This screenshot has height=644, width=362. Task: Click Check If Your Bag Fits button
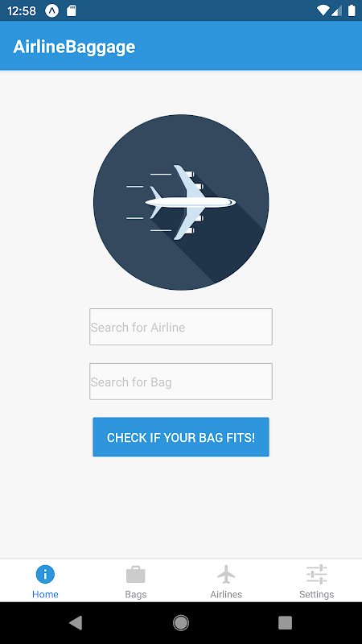pyautogui.click(x=181, y=437)
